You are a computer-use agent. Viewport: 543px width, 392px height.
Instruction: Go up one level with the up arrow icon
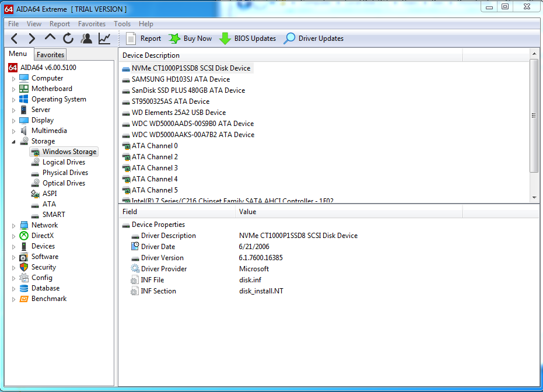tap(50, 38)
